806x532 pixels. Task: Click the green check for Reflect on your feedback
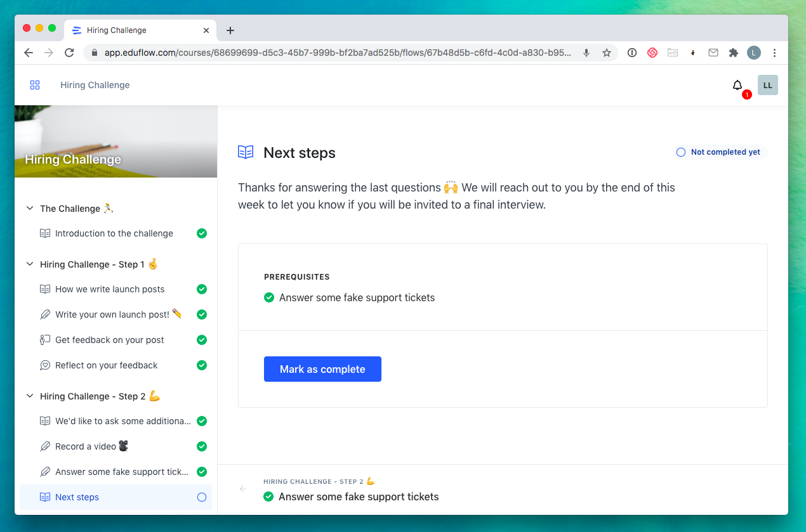click(202, 365)
